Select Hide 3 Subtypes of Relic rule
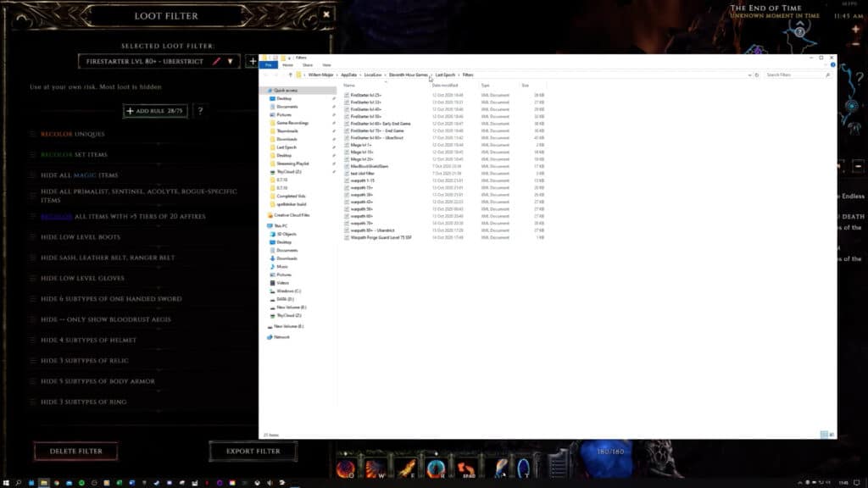Screen dimensions: 868x488 (x=84, y=360)
